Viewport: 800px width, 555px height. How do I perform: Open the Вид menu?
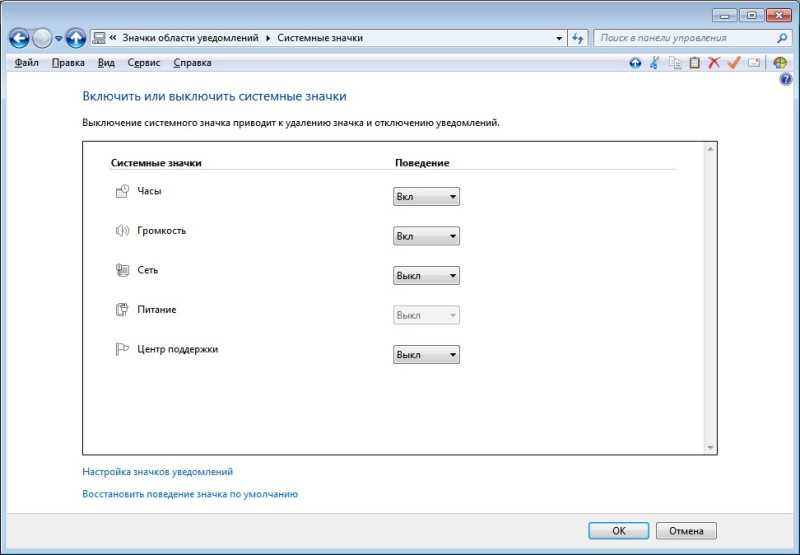coord(106,63)
